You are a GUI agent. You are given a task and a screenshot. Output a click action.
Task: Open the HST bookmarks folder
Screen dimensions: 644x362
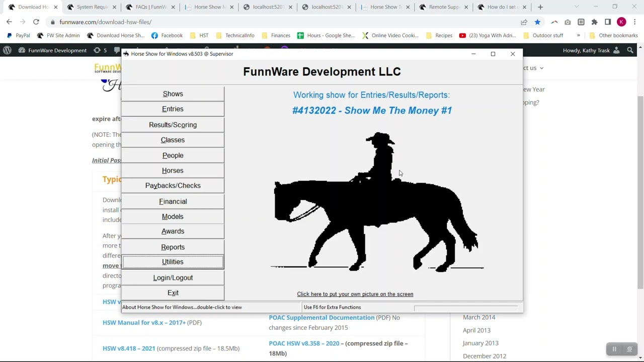(199, 36)
